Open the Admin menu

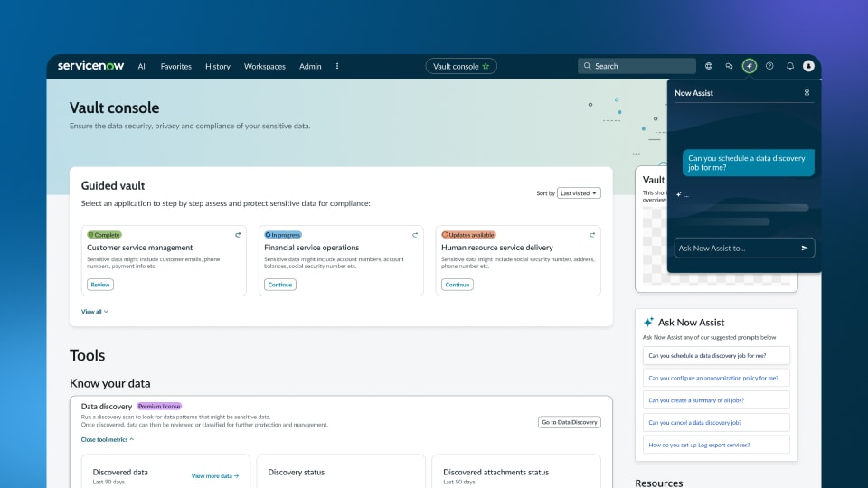(310, 66)
